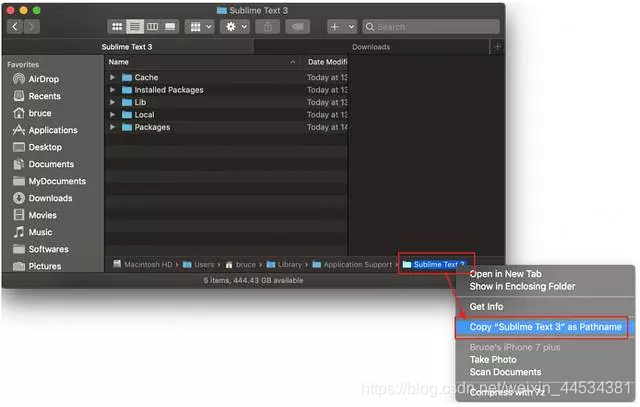The height and width of the screenshot is (407, 640).
Task: Open MyDocuments in the sidebar
Action: (x=49, y=181)
